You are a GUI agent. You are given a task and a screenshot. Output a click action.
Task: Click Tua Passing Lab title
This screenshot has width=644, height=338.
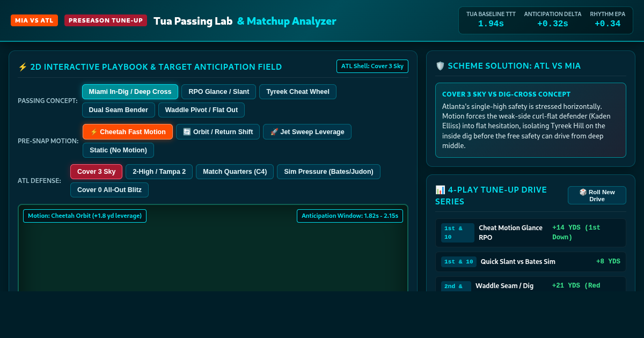coord(193,21)
